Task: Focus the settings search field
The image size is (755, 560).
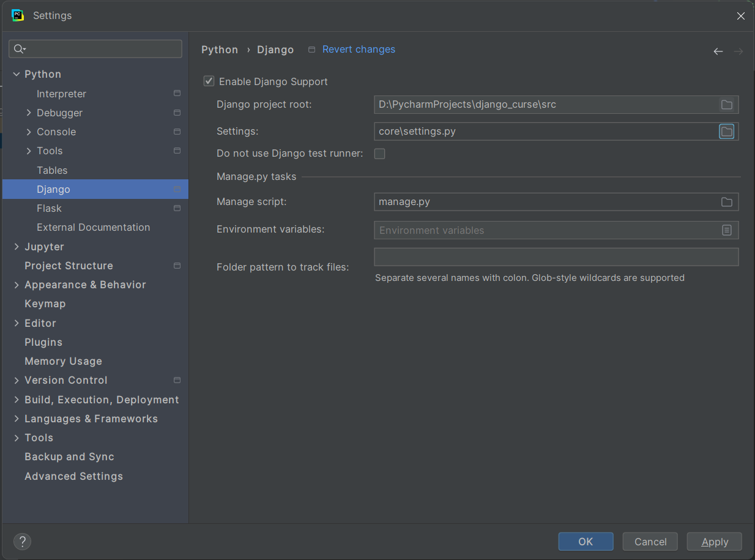Action: pyautogui.click(x=95, y=49)
